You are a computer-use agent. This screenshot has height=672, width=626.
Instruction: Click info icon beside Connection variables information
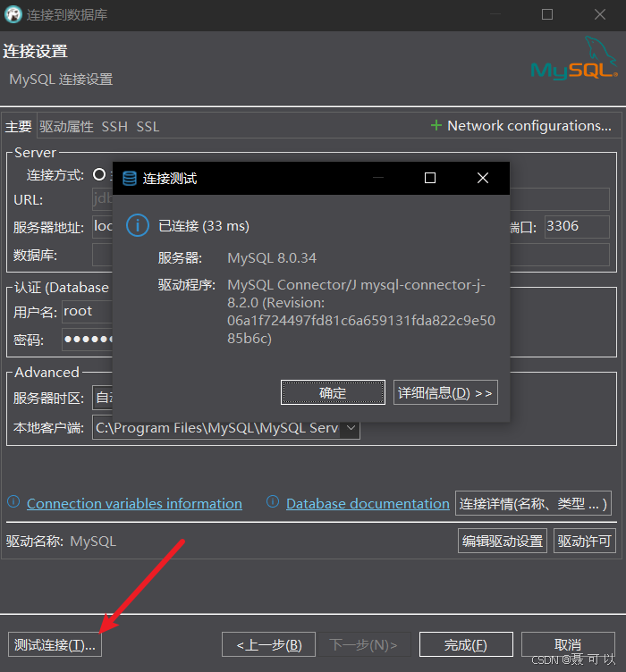click(13, 501)
